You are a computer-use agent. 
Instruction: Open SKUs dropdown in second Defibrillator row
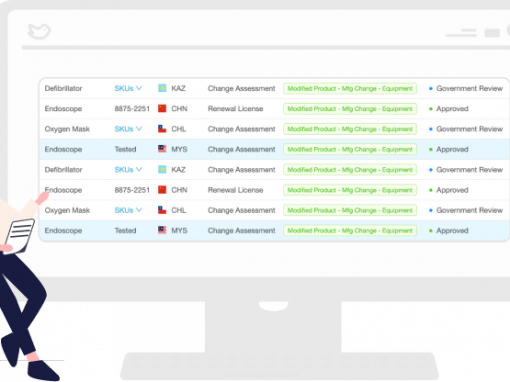128,170
